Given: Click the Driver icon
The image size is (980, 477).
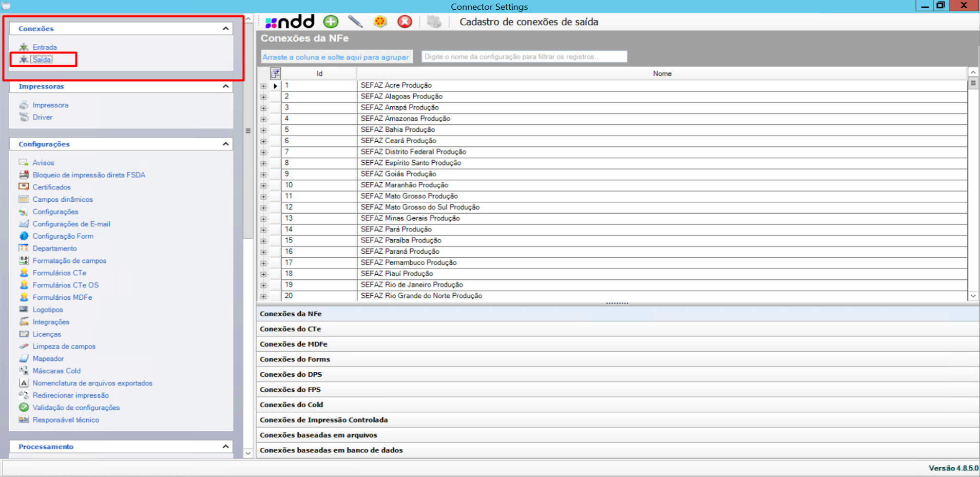Looking at the screenshot, I should pyautogui.click(x=24, y=117).
